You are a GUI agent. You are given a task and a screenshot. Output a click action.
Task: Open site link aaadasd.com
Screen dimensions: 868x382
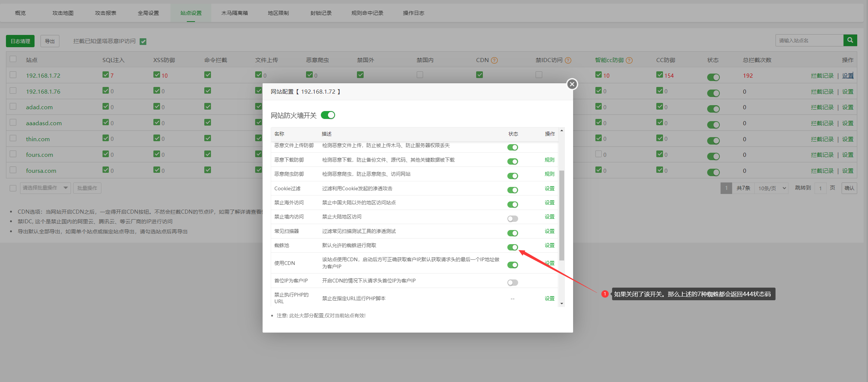pos(44,123)
